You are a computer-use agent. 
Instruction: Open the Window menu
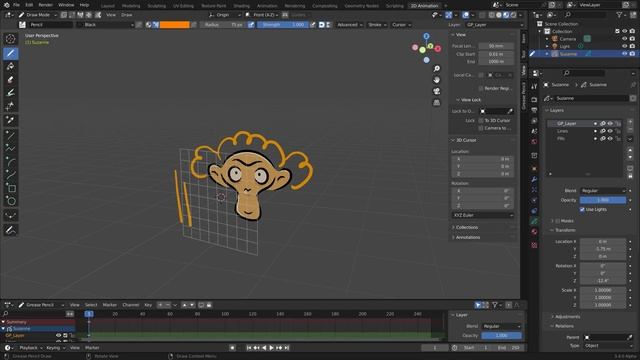coord(66,5)
